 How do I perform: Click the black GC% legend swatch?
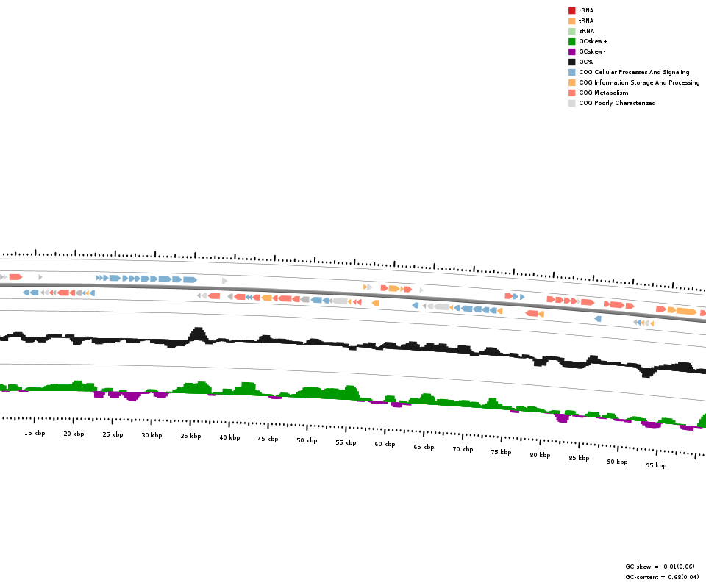point(571,62)
